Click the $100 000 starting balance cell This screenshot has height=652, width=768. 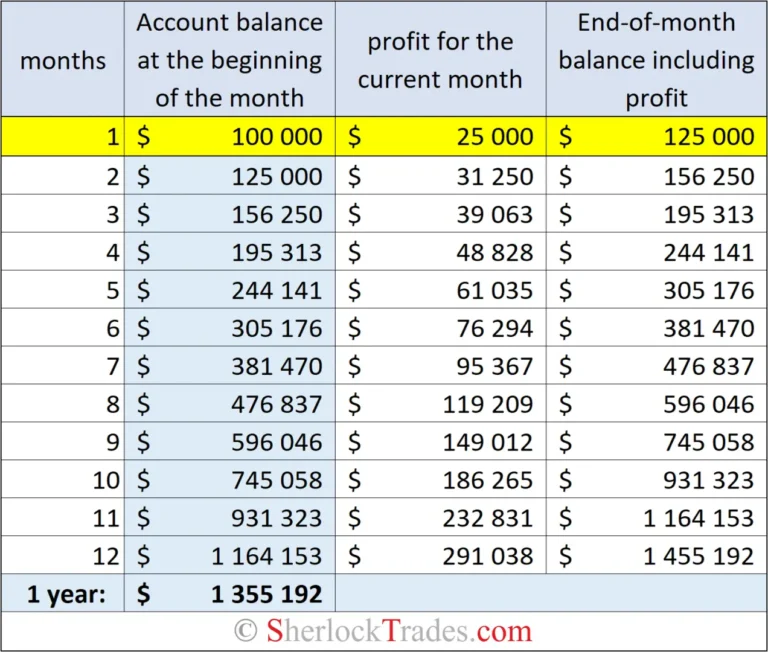pos(276,137)
